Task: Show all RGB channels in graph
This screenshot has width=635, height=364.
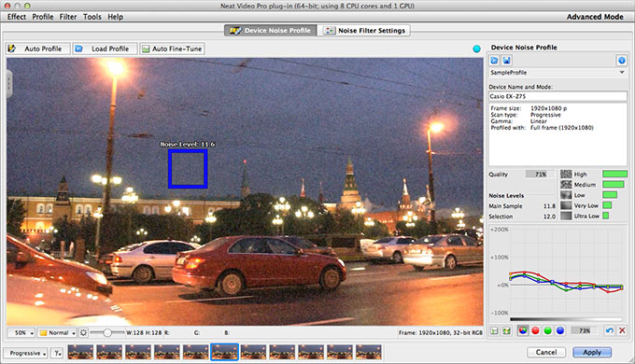Action: pos(523,330)
